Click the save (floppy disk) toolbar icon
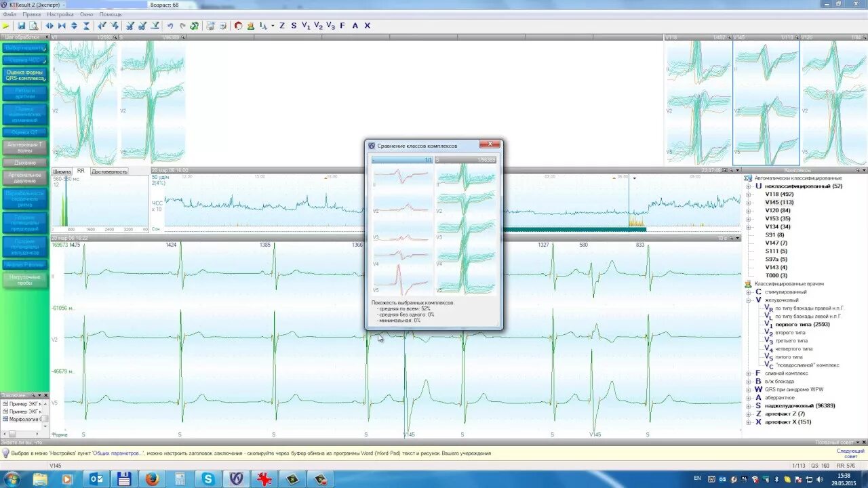The image size is (868, 488). click(22, 26)
